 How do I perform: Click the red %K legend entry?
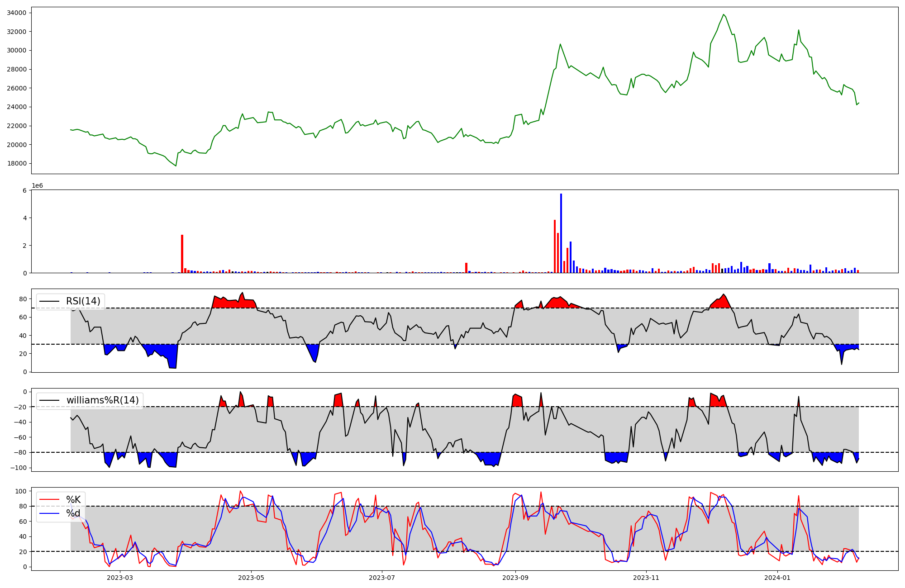coord(73,499)
